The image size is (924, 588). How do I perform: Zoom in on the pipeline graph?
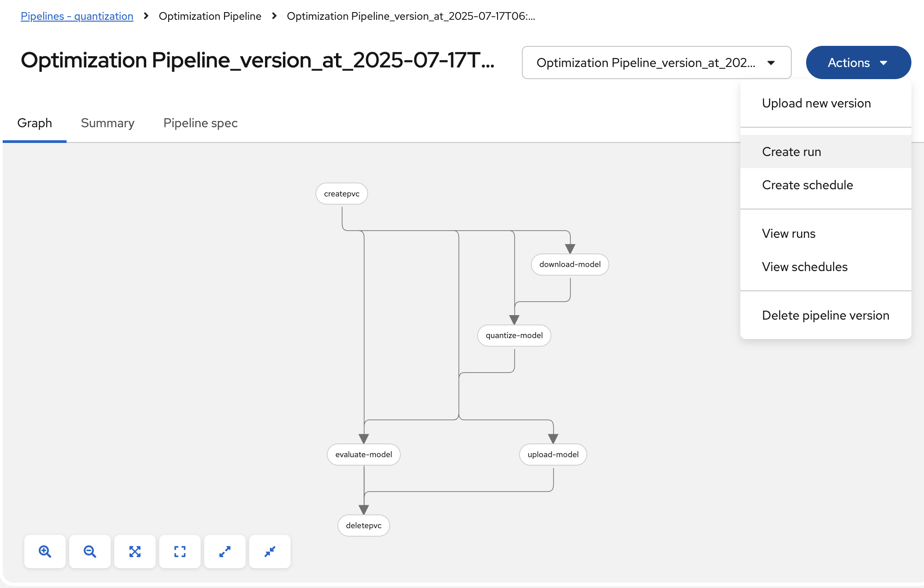coord(45,552)
